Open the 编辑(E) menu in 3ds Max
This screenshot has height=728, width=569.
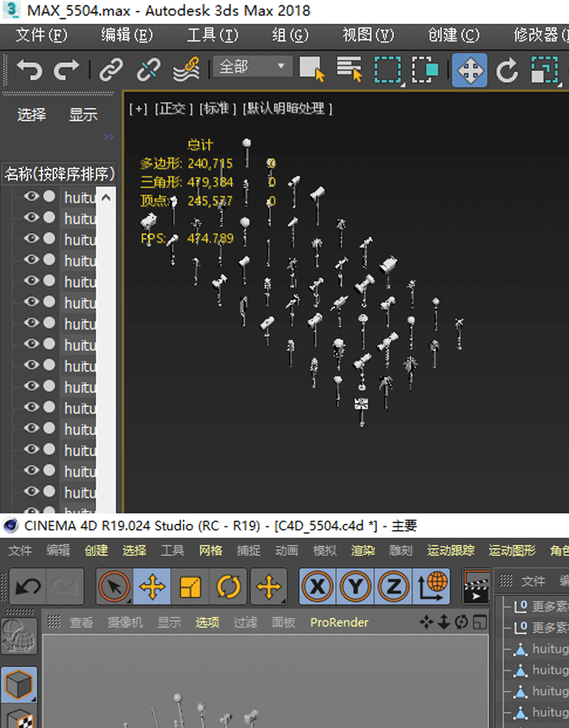[x=127, y=36]
